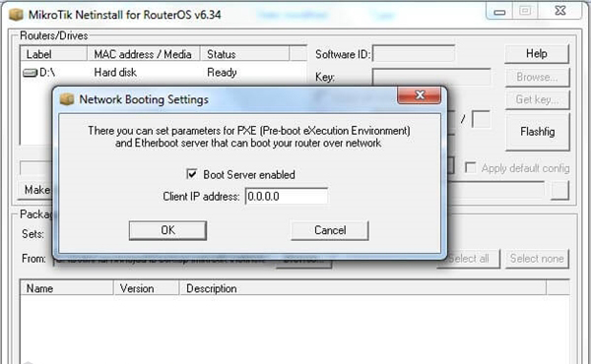Click the Select all button
The image size is (591, 364).
click(469, 259)
